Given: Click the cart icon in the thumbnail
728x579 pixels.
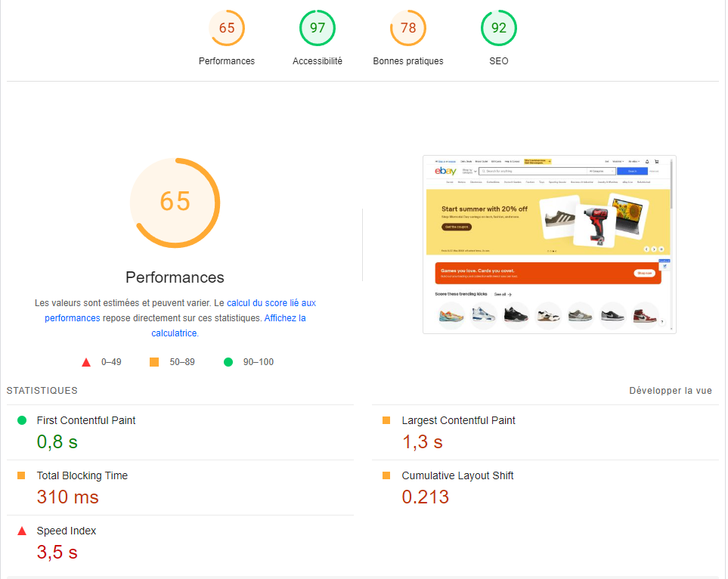Looking at the screenshot, I should [x=656, y=162].
